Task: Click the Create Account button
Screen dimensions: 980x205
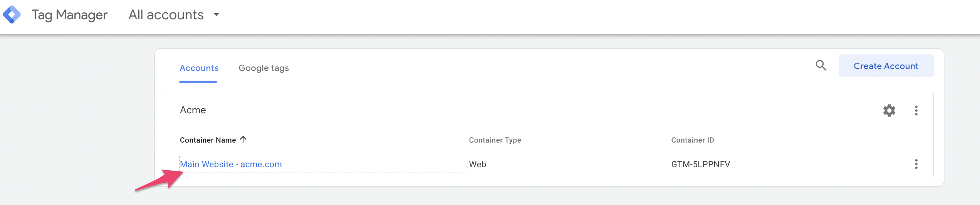Action: click(886, 66)
